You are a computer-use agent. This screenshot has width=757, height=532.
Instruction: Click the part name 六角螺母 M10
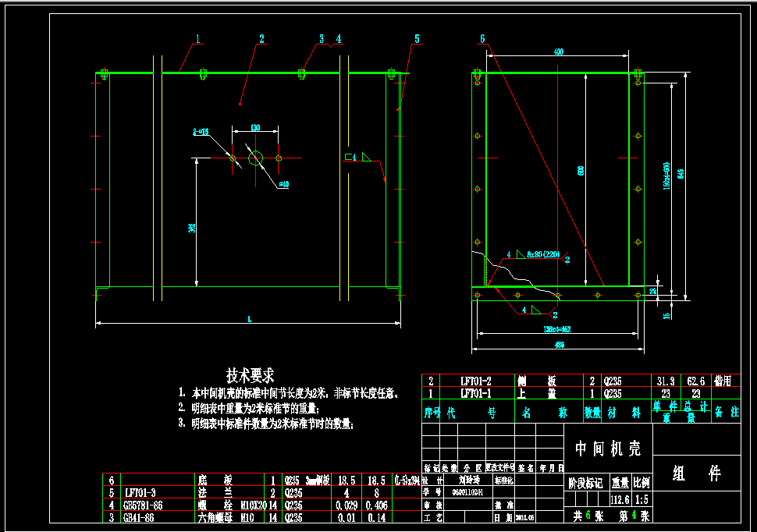[x=226, y=517]
